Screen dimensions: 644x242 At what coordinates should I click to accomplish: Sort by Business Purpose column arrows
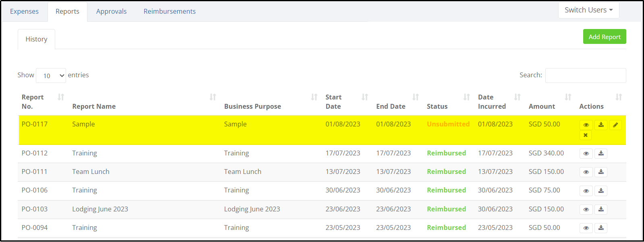pos(314,97)
